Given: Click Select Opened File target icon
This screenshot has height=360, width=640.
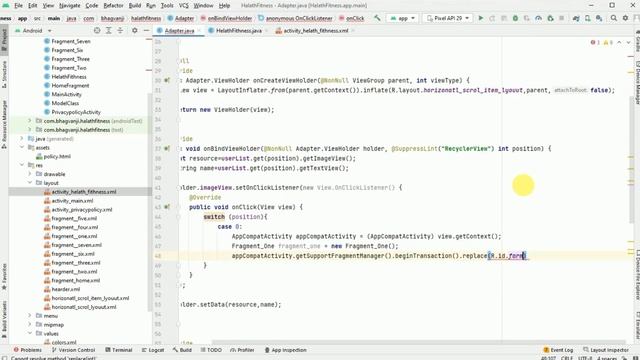Looking at the screenshot, I should (x=97, y=31).
